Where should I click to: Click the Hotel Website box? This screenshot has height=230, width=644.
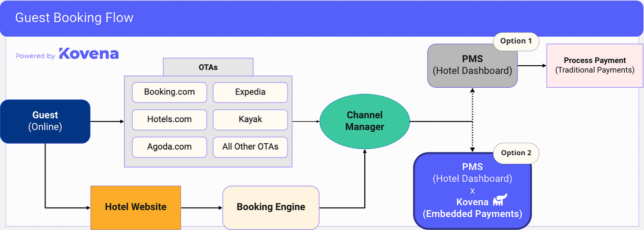click(x=136, y=207)
